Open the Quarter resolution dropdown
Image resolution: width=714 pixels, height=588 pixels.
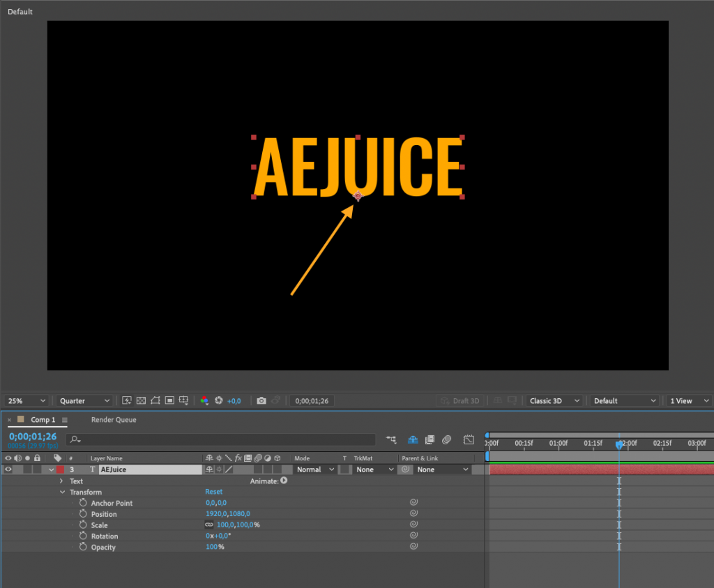pos(82,400)
